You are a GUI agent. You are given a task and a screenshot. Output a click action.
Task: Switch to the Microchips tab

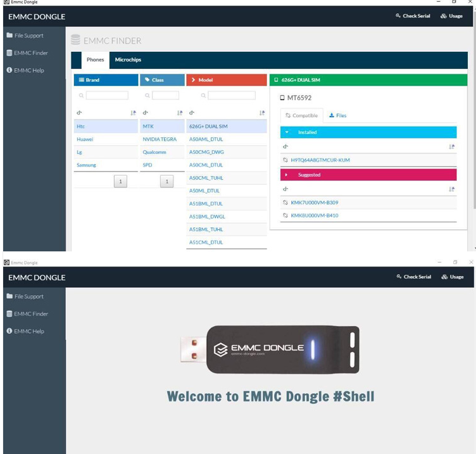[128, 60]
